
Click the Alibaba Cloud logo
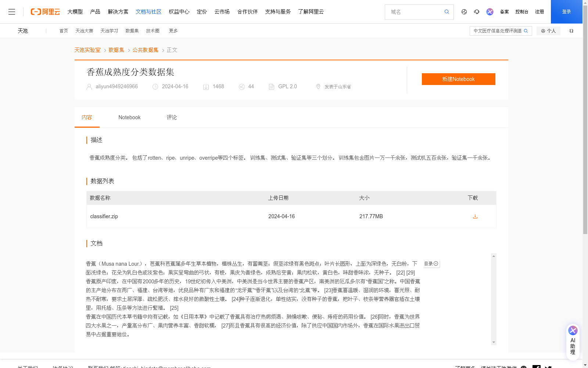(x=45, y=12)
